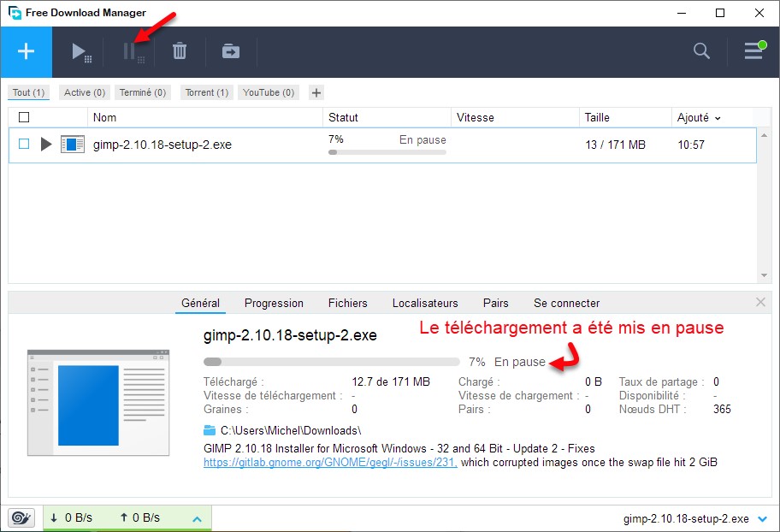Resume gimp download with the row play arrow
Screen dimensions: 780x532
[47, 145]
